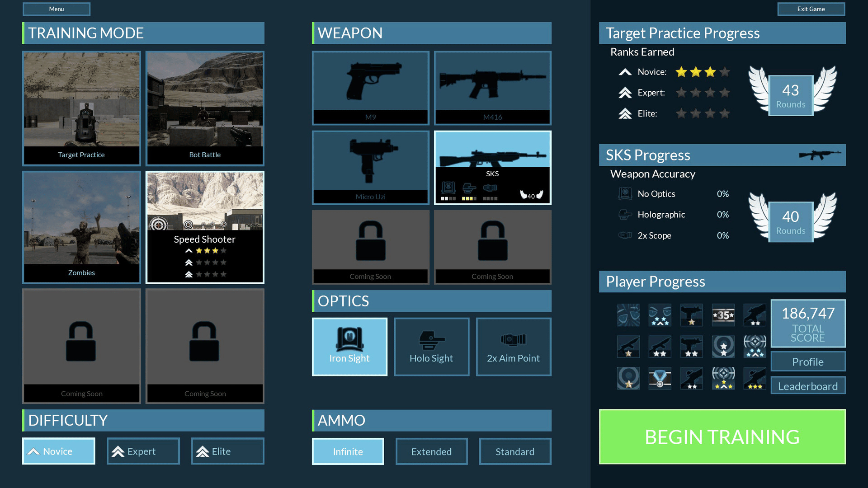Click the medal achievement badge

coord(660,378)
